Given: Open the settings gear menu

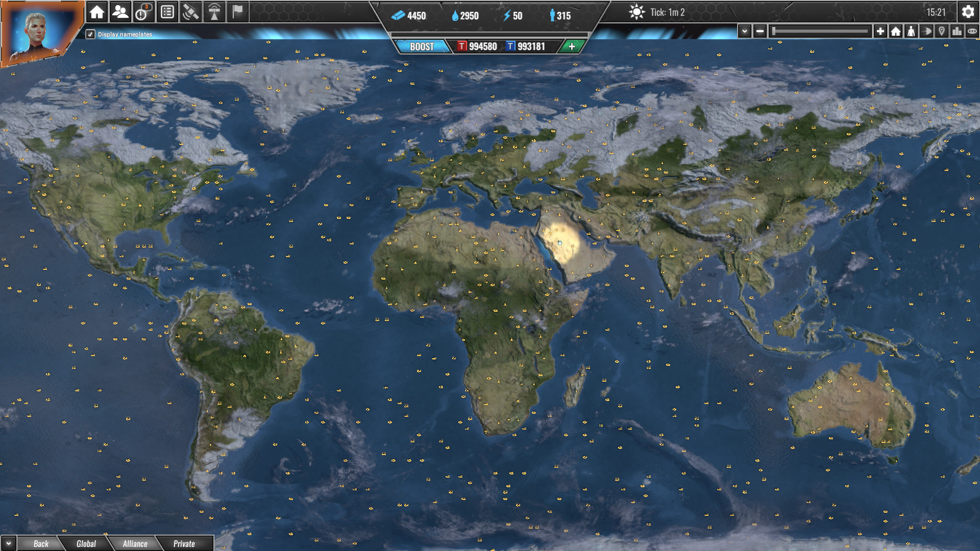Looking at the screenshot, I should tap(968, 12).
